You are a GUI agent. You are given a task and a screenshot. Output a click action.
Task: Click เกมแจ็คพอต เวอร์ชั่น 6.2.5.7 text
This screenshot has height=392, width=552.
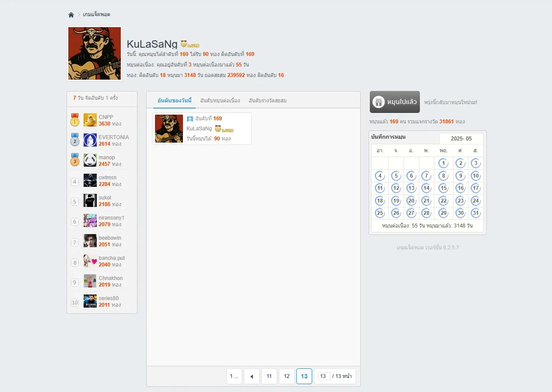428,248
